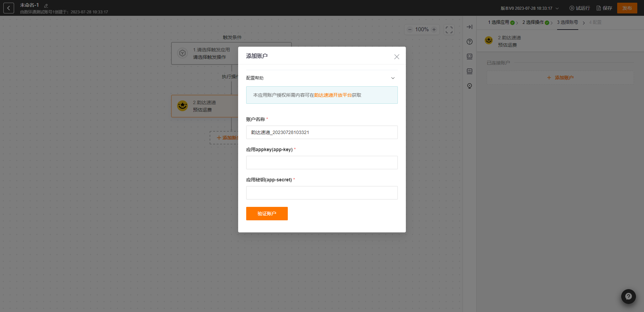Collapse the 配置帮助 section chevron

[x=393, y=78]
